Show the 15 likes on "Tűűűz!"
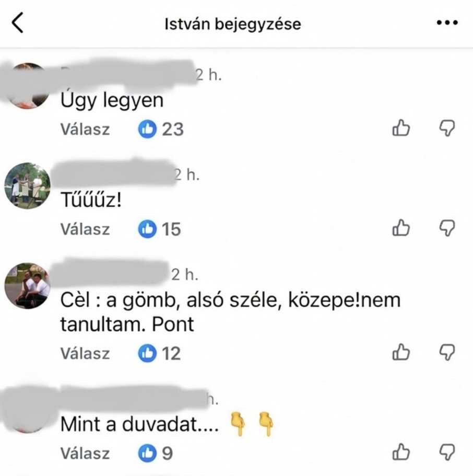The height and width of the screenshot is (476, 473). 160,229
